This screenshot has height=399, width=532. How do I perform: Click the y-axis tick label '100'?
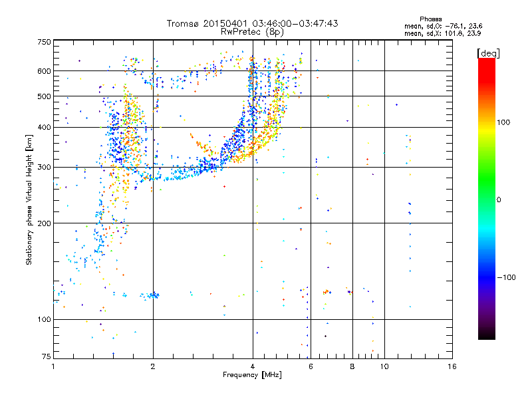[x=44, y=320]
